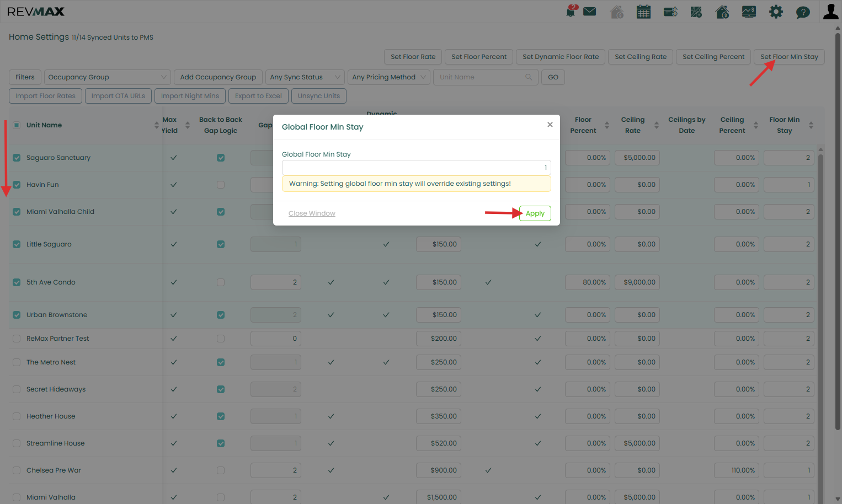This screenshot has height=504, width=842.
Task: Open the calendar icon in header
Action: [643, 12]
